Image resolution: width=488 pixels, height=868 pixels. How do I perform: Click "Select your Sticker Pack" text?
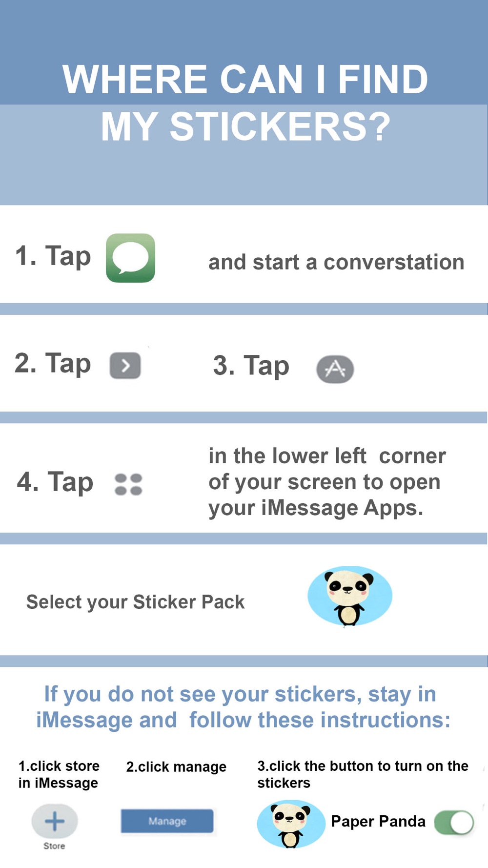[x=135, y=602]
